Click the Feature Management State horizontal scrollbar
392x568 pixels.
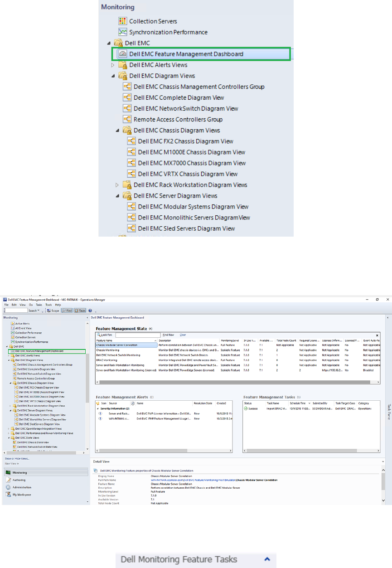(x=238, y=382)
